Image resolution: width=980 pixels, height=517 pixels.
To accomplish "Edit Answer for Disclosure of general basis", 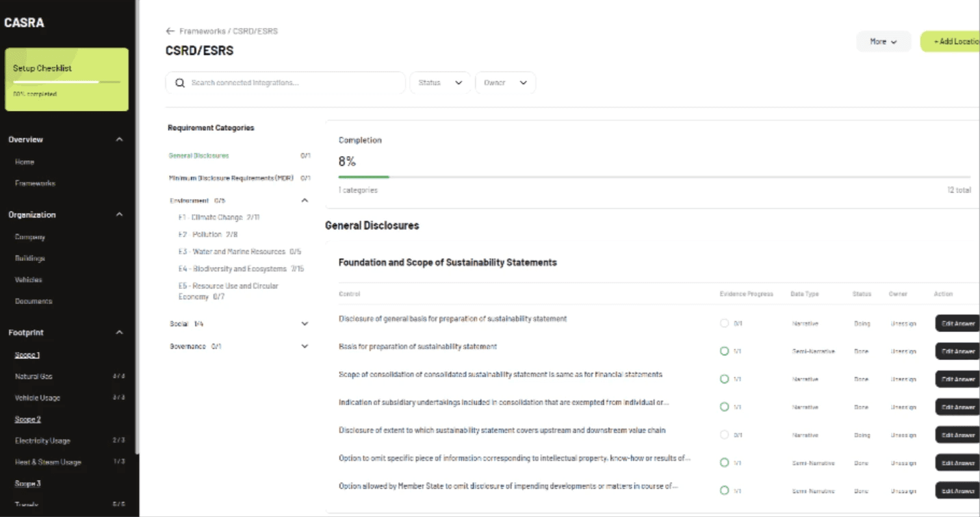I will [x=957, y=323].
